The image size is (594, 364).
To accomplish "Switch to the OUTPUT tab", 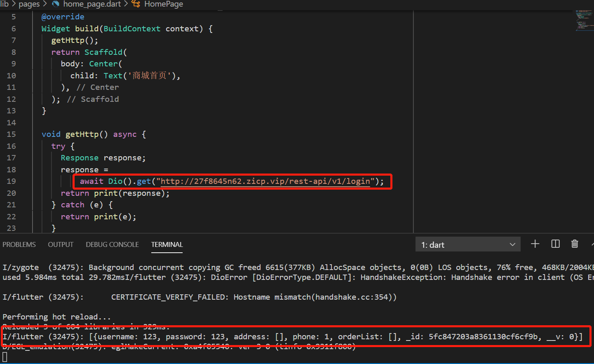I will point(61,244).
